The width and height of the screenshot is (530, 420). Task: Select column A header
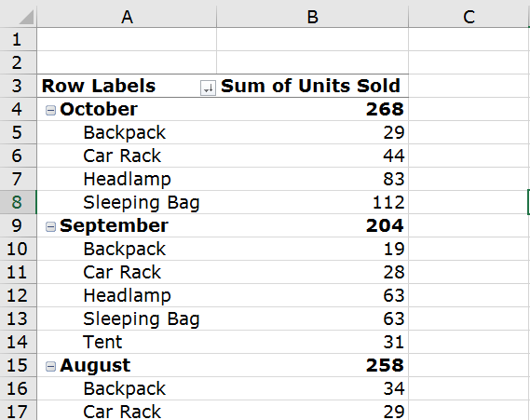coord(127,16)
